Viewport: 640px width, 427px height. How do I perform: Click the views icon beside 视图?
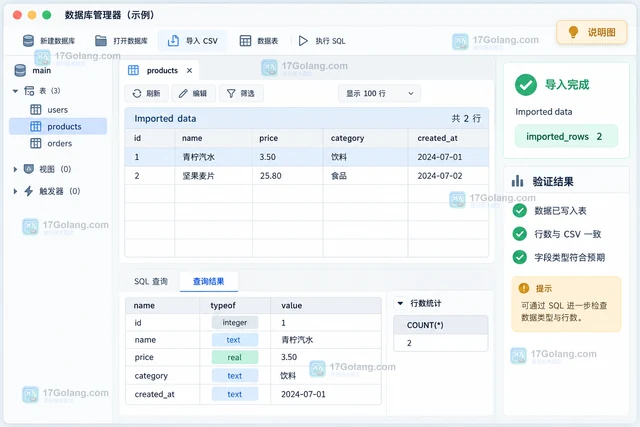point(29,169)
